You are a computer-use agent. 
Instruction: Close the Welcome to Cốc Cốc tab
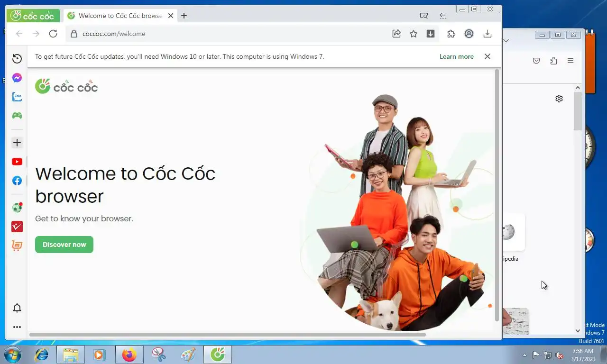(x=171, y=16)
